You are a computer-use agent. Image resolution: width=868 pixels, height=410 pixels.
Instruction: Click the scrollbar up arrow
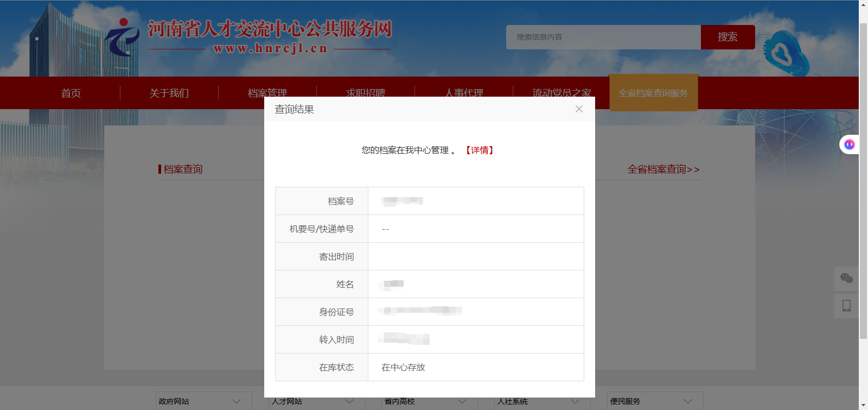click(863, 4)
